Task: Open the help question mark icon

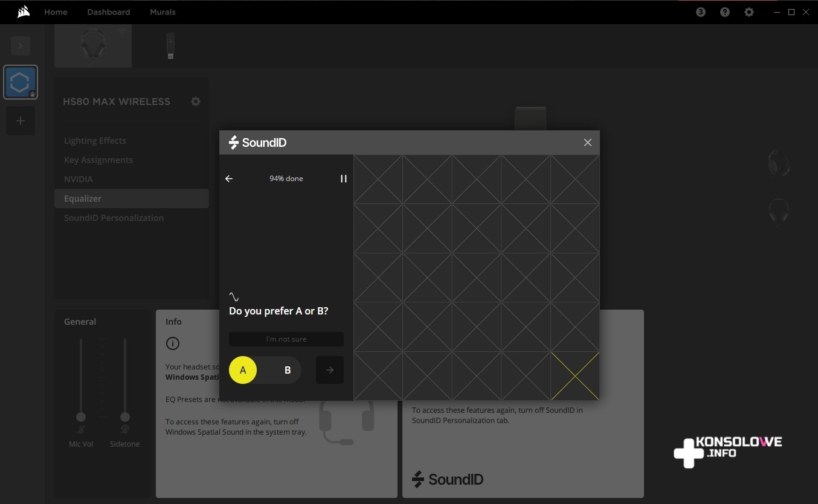Action: tap(725, 12)
